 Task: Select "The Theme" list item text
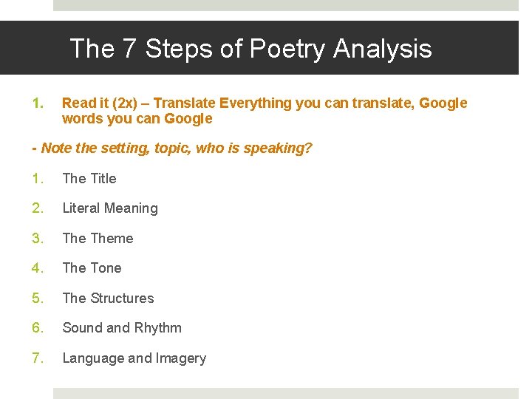(98, 238)
